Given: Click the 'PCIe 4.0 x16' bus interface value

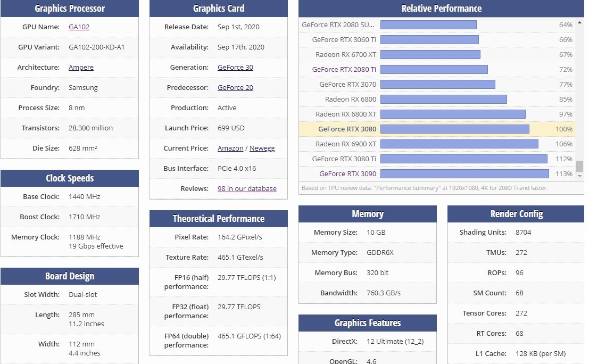Looking at the screenshot, I should [x=237, y=168].
